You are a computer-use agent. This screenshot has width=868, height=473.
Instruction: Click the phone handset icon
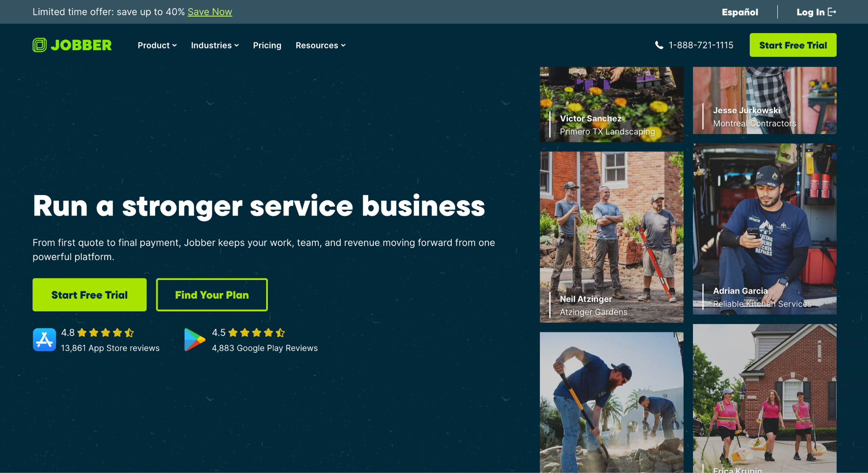[659, 45]
